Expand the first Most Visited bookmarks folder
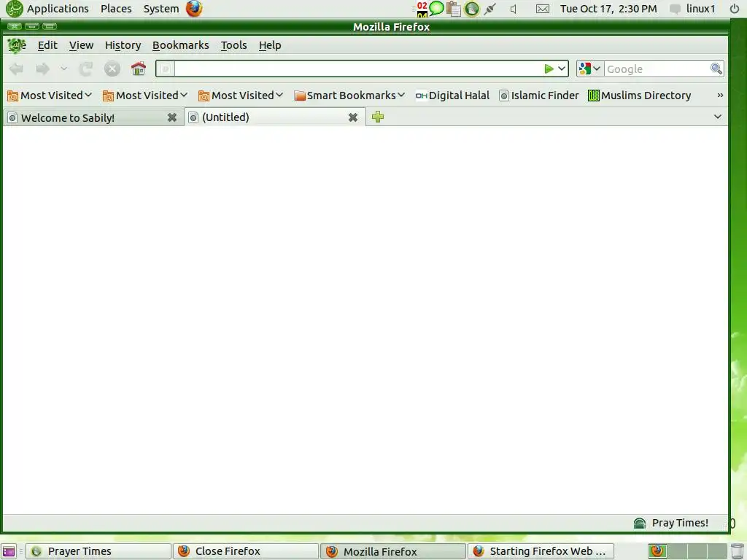Screen dimensions: 747x560 pos(50,96)
